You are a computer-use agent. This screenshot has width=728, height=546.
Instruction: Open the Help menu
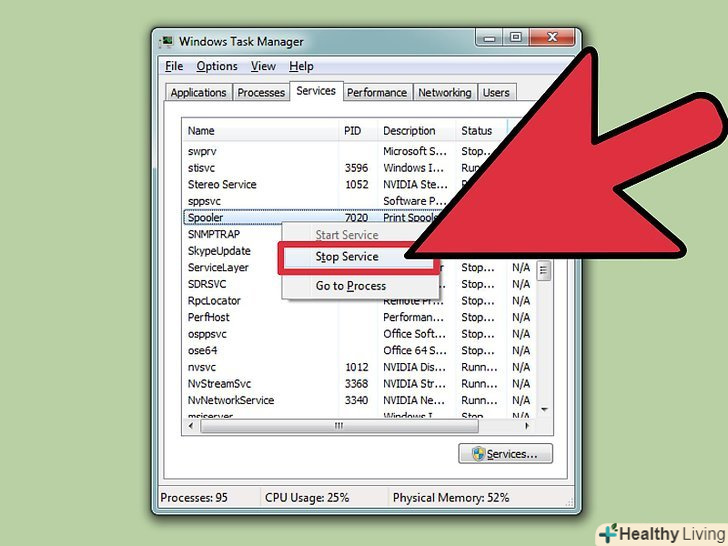(x=301, y=66)
